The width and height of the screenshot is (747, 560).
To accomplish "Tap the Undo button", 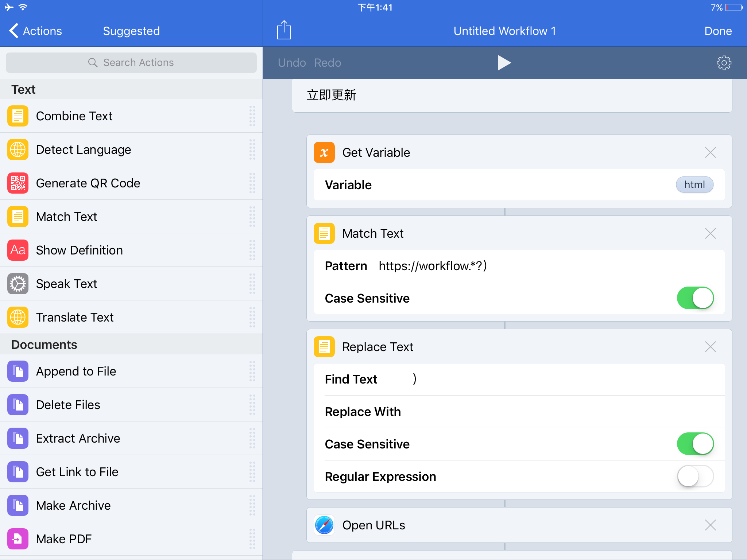I will point(291,63).
